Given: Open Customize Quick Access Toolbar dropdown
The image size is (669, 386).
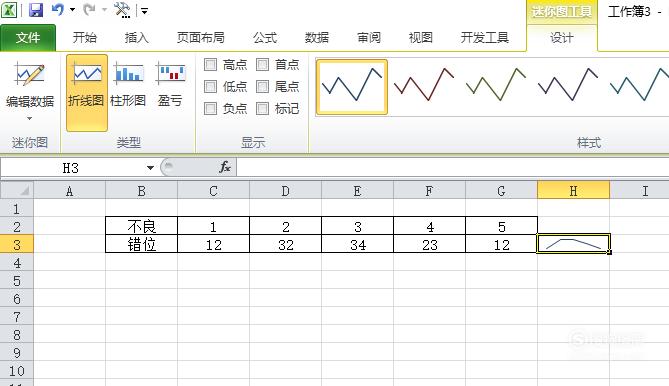Looking at the screenshot, I should [145, 11].
